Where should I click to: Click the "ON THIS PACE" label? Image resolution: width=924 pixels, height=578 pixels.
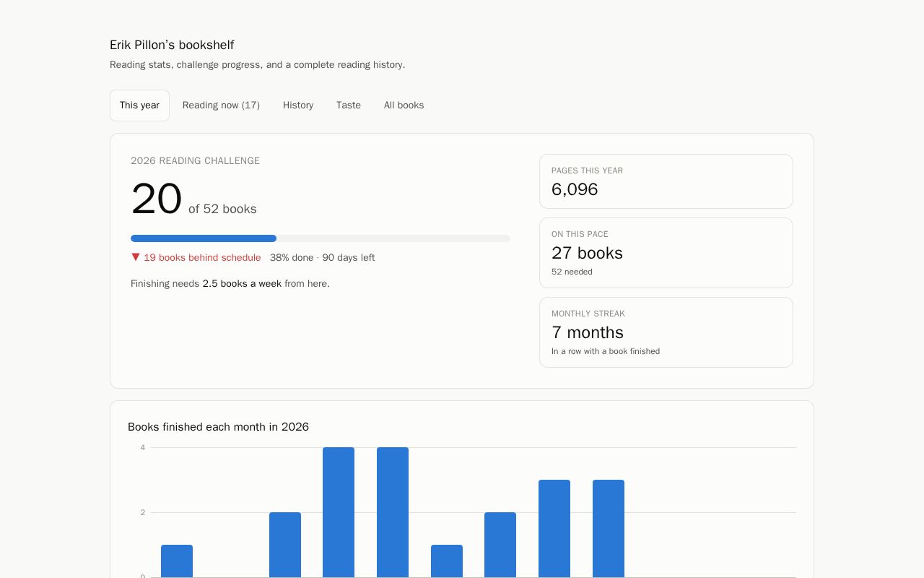point(580,234)
